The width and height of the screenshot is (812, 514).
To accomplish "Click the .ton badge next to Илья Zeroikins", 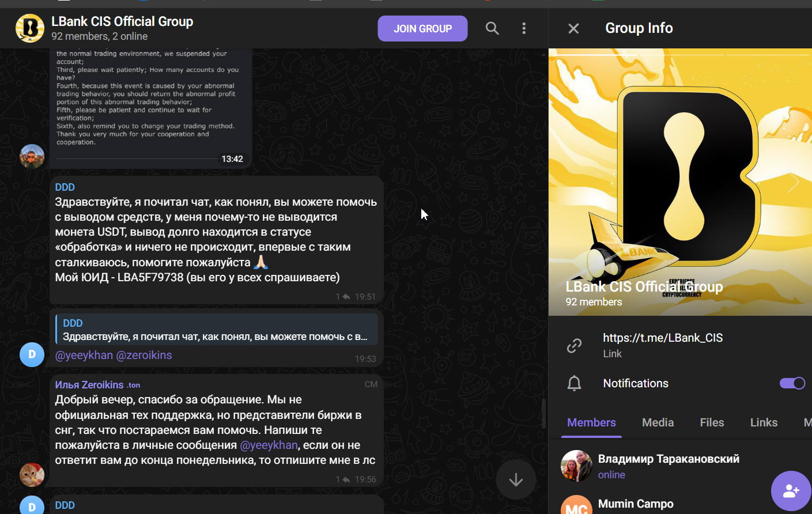I will point(134,385).
